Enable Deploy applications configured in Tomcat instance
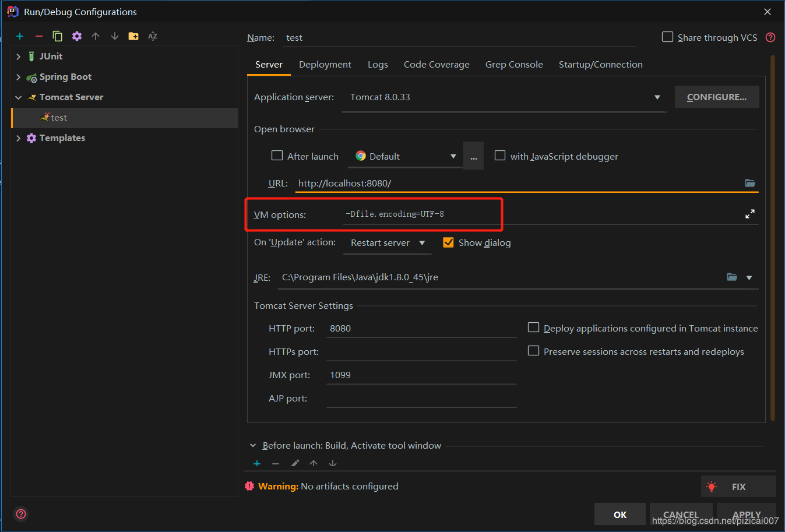The image size is (785, 532). [x=533, y=327]
